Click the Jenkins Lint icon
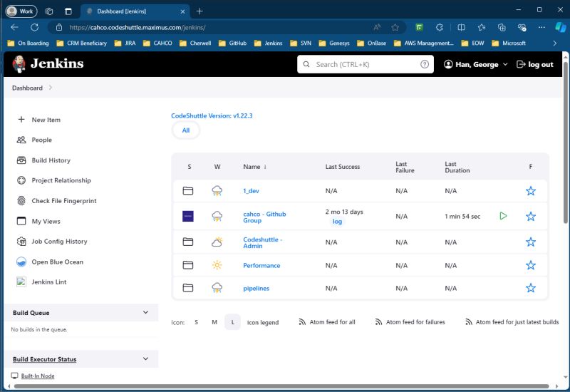This screenshot has width=570, height=392. click(x=21, y=282)
